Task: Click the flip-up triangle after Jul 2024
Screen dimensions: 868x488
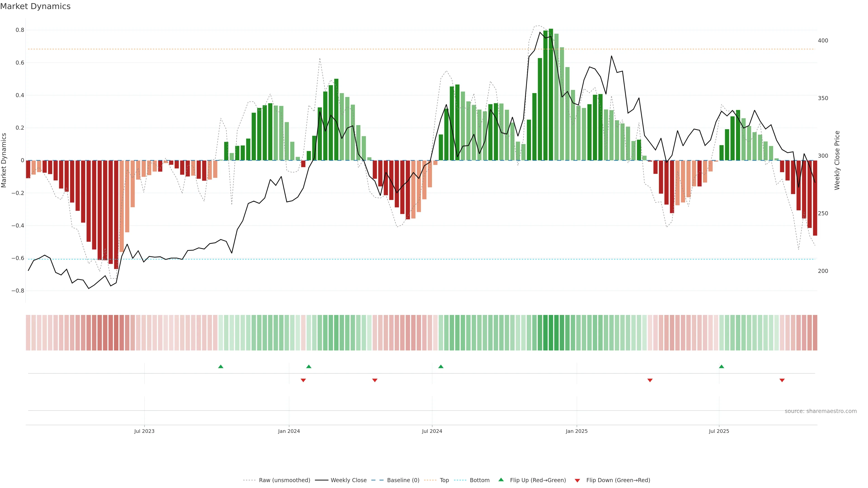Action: pos(441,366)
